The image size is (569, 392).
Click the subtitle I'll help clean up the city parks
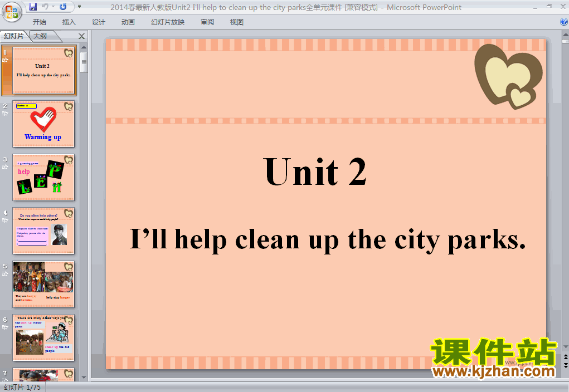(x=327, y=239)
